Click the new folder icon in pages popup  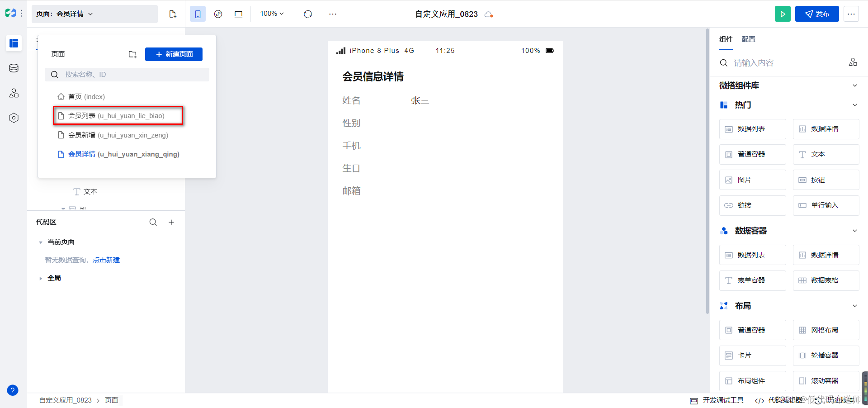132,54
